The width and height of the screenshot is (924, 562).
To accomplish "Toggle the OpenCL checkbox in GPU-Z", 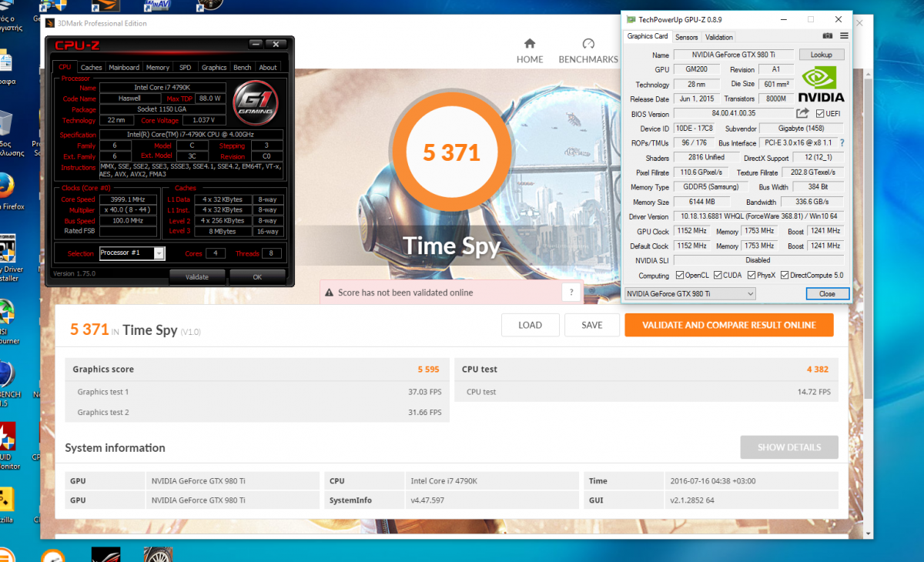I will (680, 276).
